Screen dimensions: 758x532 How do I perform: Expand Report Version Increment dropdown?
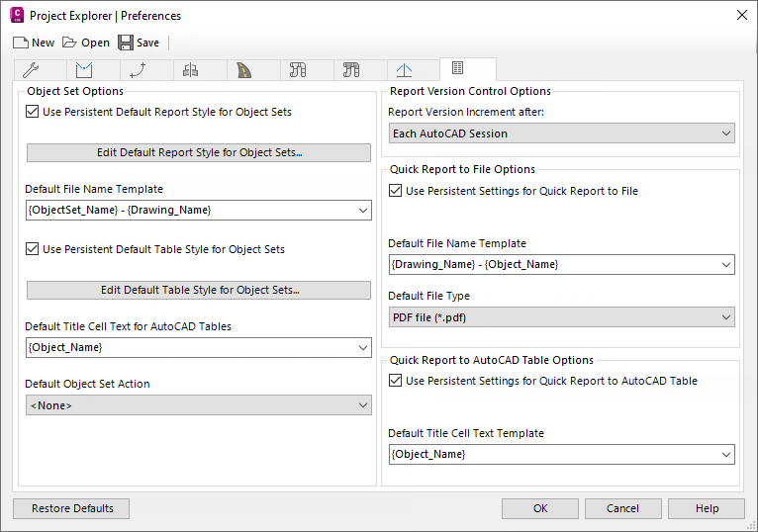(x=561, y=133)
